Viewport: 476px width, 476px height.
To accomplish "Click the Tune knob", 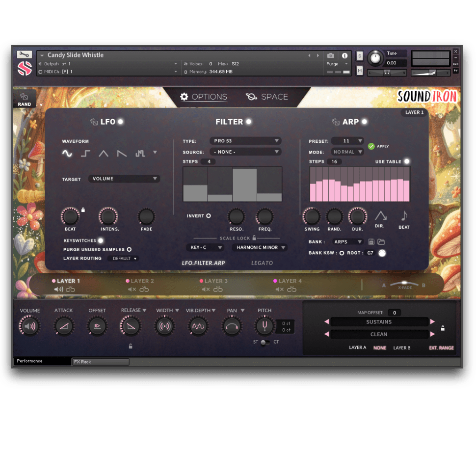I will point(375,58).
